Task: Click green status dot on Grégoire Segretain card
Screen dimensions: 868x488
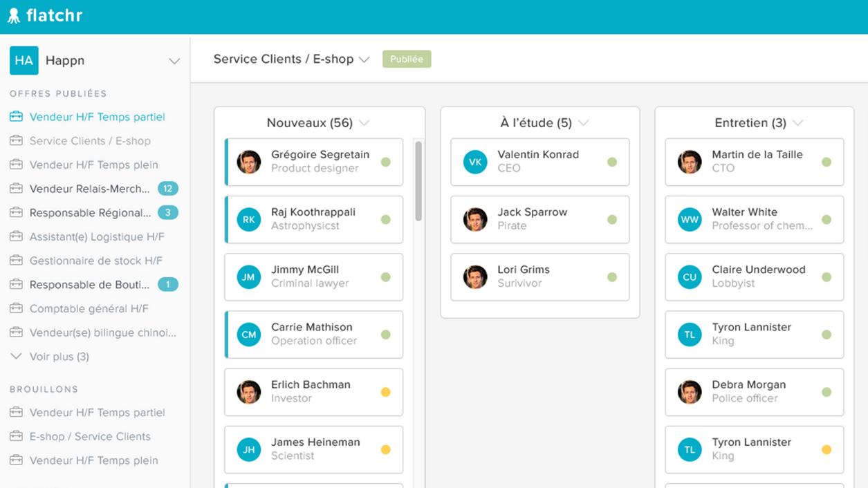Action: (386, 162)
